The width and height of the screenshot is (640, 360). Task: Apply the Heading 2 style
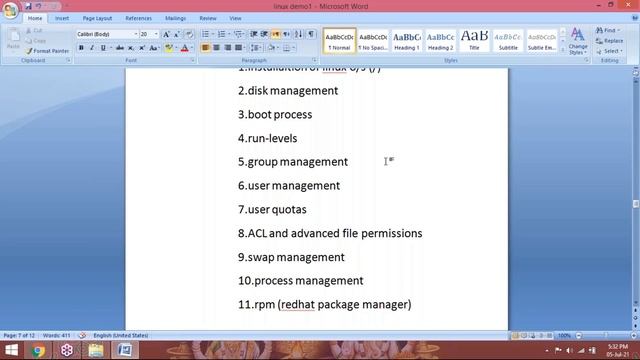[440, 41]
